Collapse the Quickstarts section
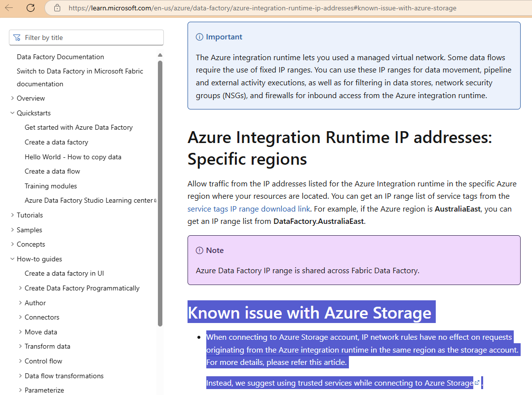The image size is (532, 395). pos(12,113)
